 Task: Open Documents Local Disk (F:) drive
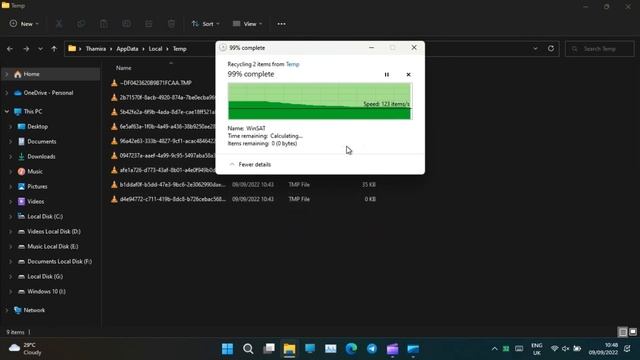click(59, 262)
